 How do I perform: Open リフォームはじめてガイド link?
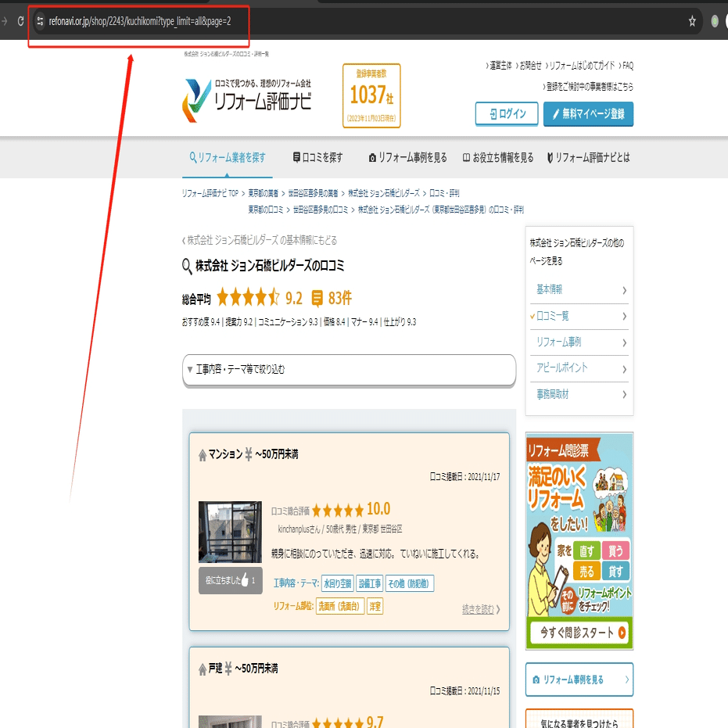click(580, 66)
